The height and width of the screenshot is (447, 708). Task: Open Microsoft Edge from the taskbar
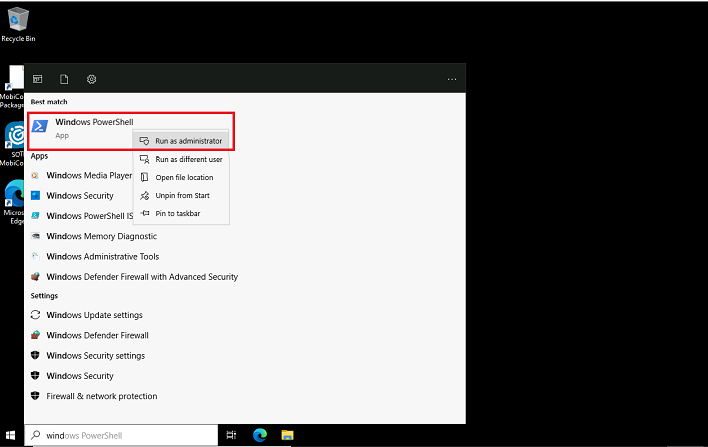(x=260, y=436)
